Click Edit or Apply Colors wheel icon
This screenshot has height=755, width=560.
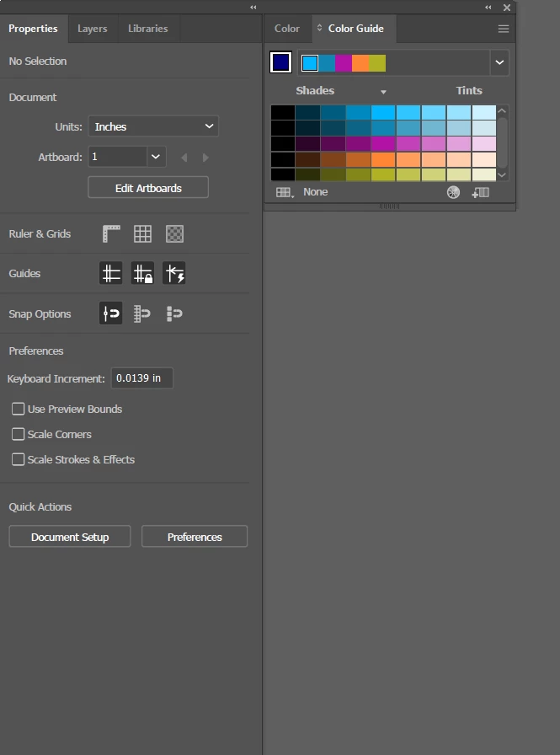click(453, 193)
